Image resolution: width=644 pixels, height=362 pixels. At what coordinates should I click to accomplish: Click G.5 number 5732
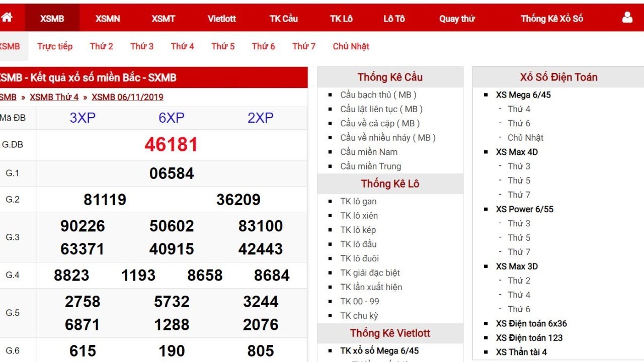[172, 301]
